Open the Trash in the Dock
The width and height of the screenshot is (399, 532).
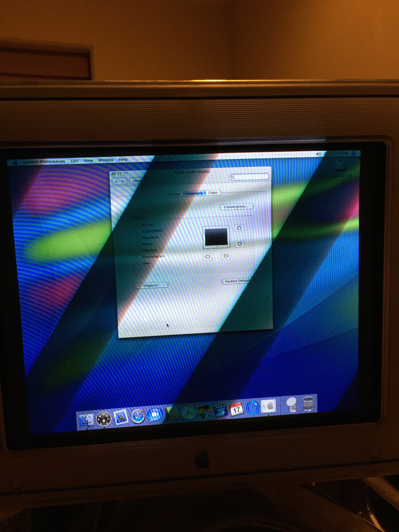pyautogui.click(x=308, y=404)
